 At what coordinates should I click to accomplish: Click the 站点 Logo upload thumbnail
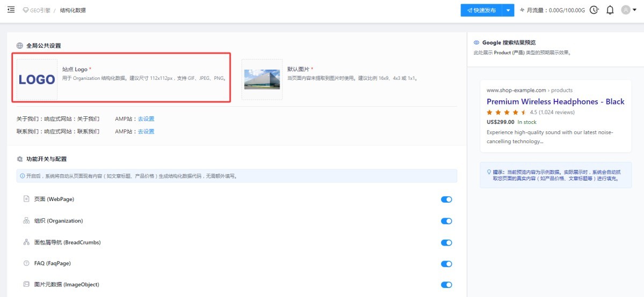tap(37, 79)
